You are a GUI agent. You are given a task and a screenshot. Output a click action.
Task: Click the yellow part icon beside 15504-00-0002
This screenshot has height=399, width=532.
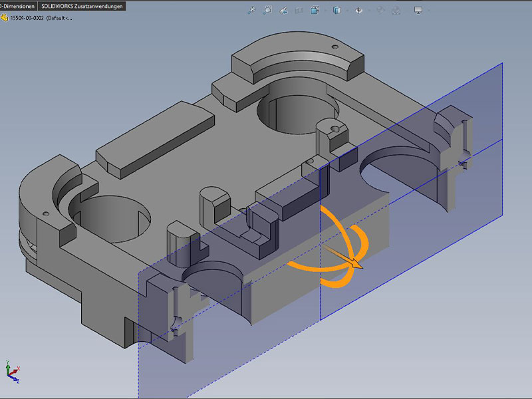point(5,18)
